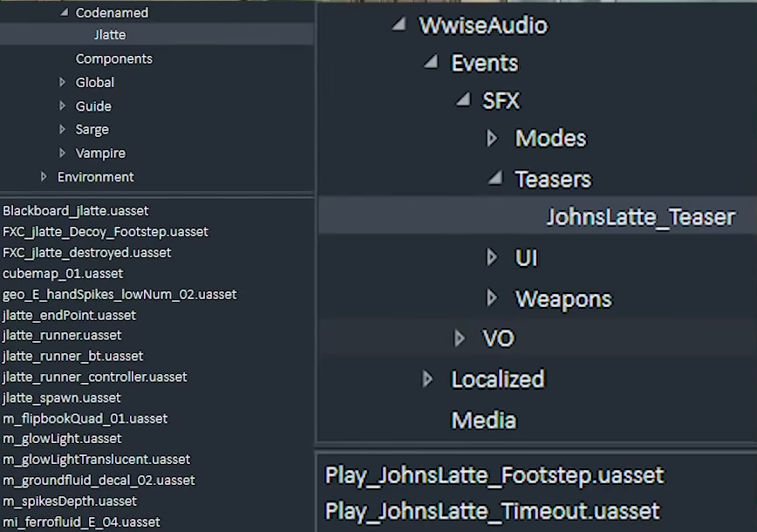
Task: Expand the Global folder arrow
Action: coord(62,82)
